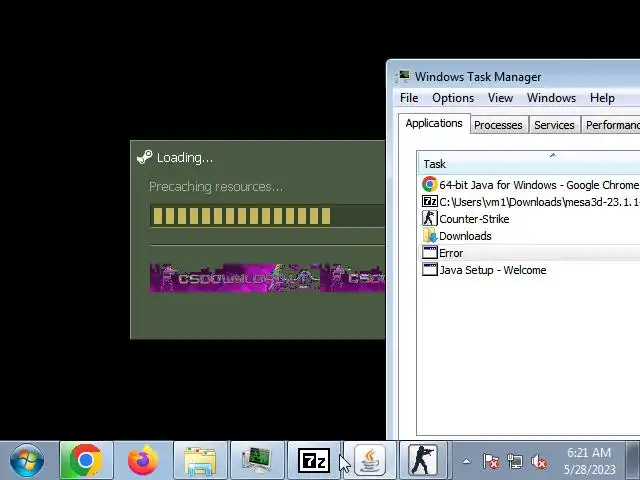The image size is (640, 480).
Task: Open Java Setup from the taskbar
Action: [370, 460]
